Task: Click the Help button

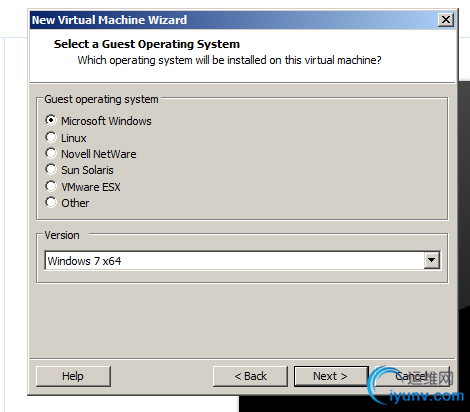Action: (x=73, y=376)
